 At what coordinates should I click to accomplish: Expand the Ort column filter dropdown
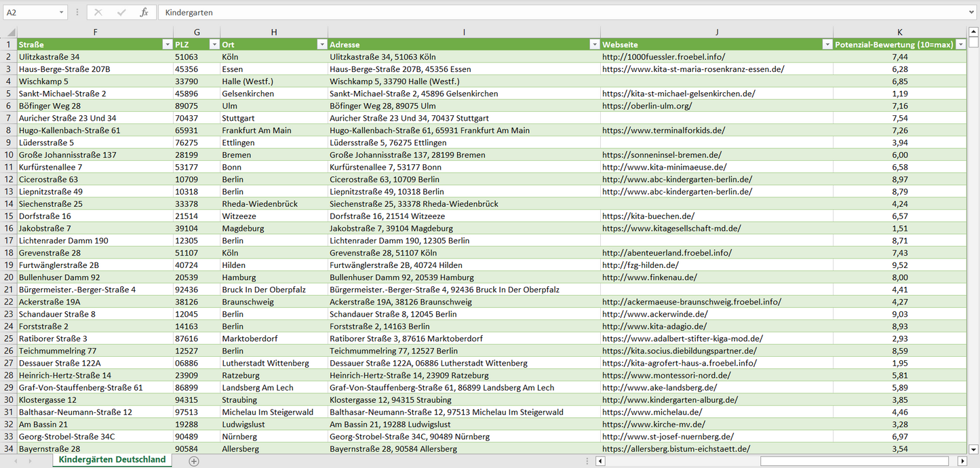[x=321, y=44]
